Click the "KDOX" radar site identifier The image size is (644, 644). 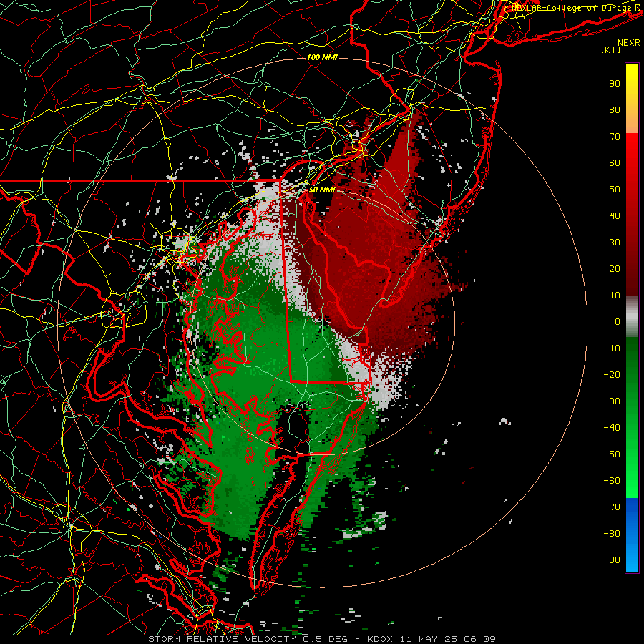tap(380, 639)
